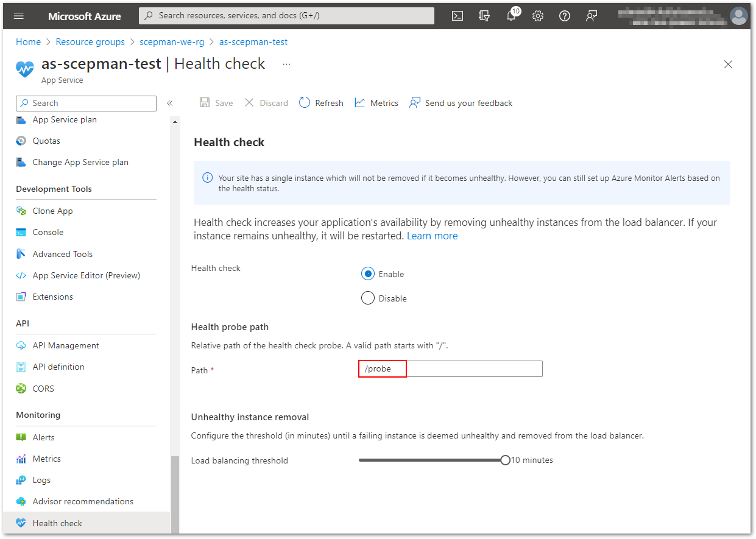Open the more options ellipsis beside Health check title

(287, 64)
